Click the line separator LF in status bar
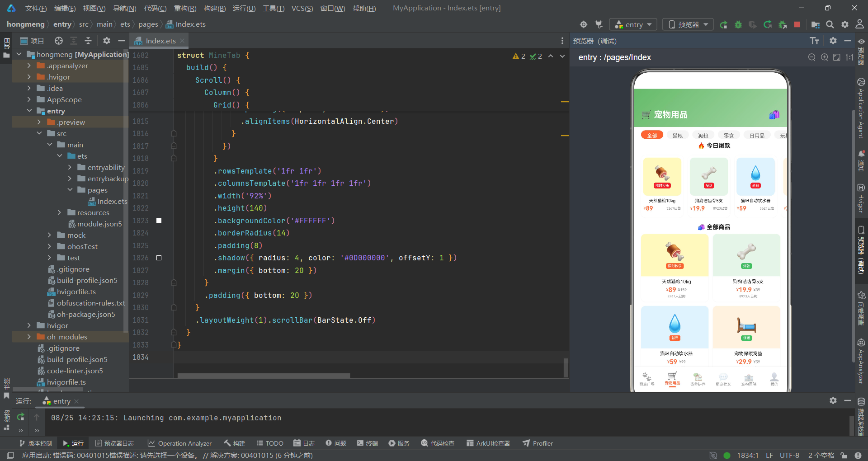 point(769,455)
